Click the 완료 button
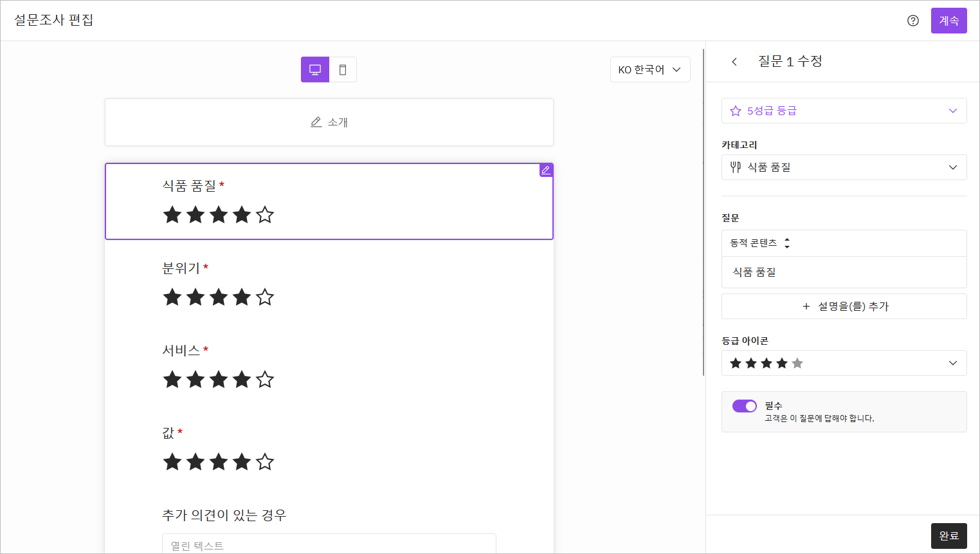Screen dimensions: 980x554 (949, 536)
